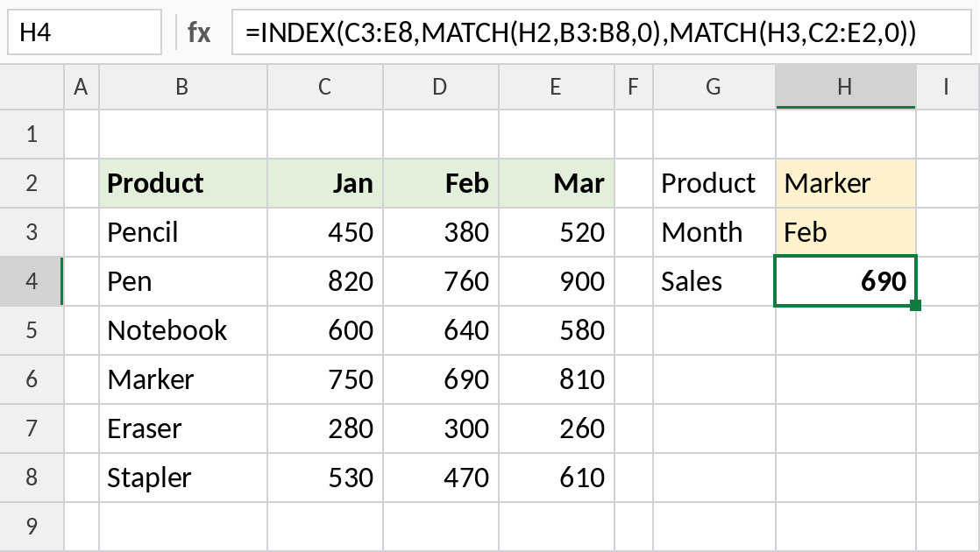This screenshot has width=980, height=552.
Task: Select row 7 header
Action: (x=32, y=428)
